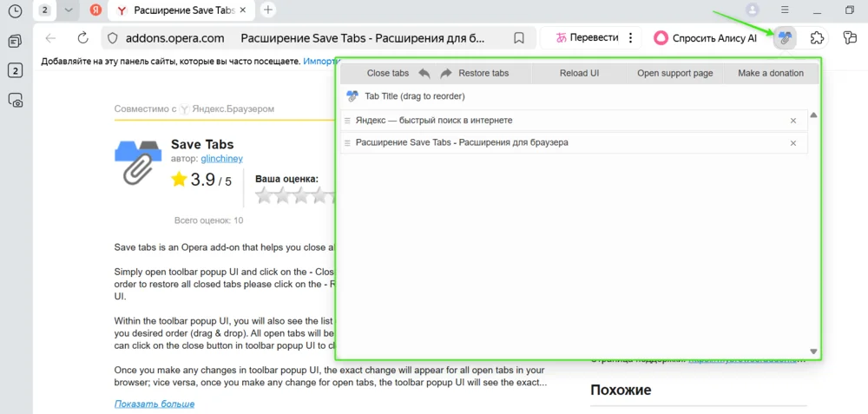The height and width of the screenshot is (414, 868).
Task: Click Reload UI button
Action: [579, 73]
